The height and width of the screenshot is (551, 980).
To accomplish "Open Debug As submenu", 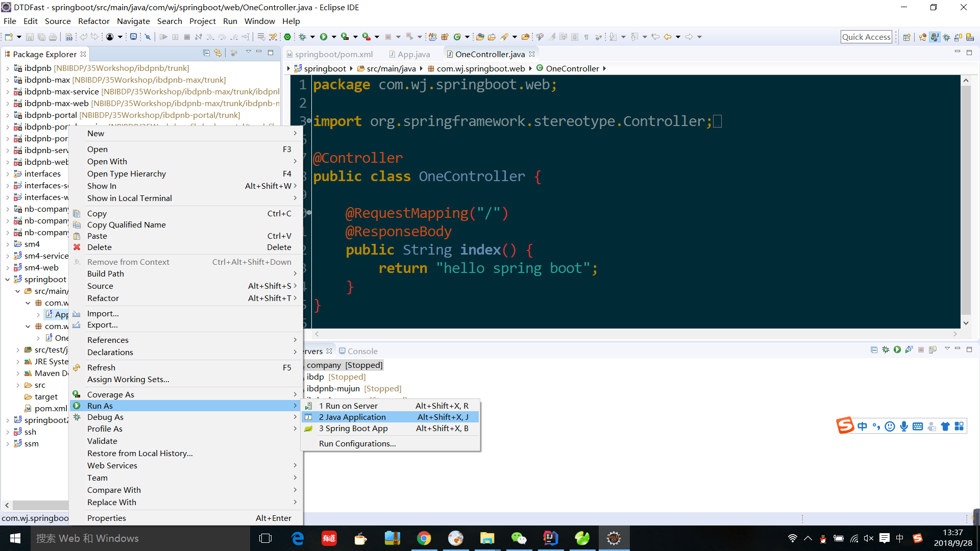I will coord(186,417).
